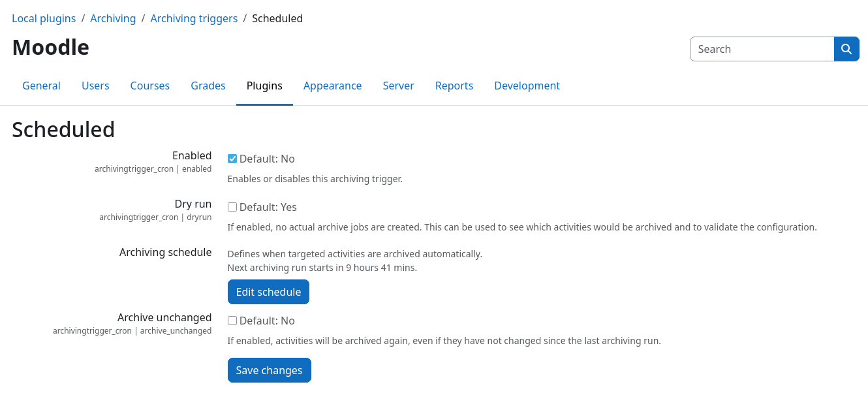The height and width of the screenshot is (395, 868).
Task: Open the Archiving breadcrumb link
Action: point(113,18)
